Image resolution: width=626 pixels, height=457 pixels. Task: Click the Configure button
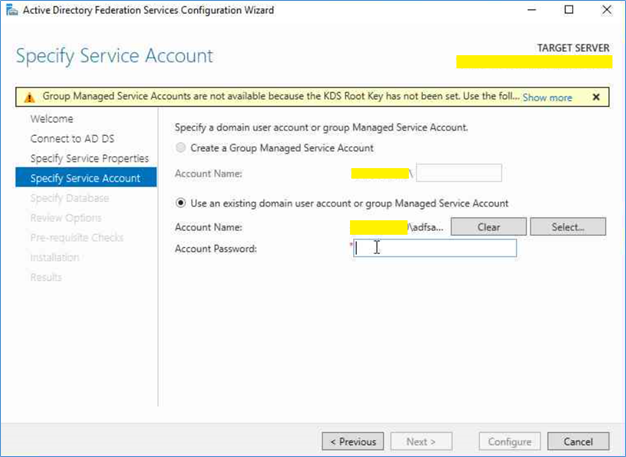pos(509,441)
